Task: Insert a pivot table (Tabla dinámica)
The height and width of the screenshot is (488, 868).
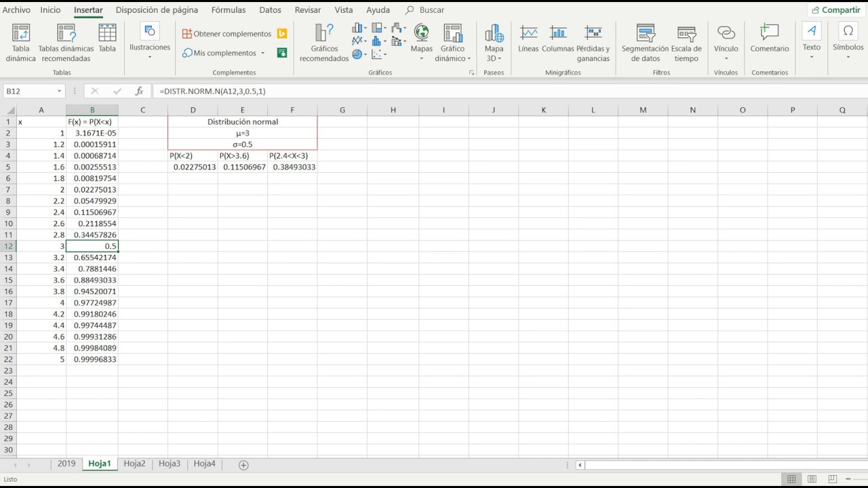Action: 21,43
